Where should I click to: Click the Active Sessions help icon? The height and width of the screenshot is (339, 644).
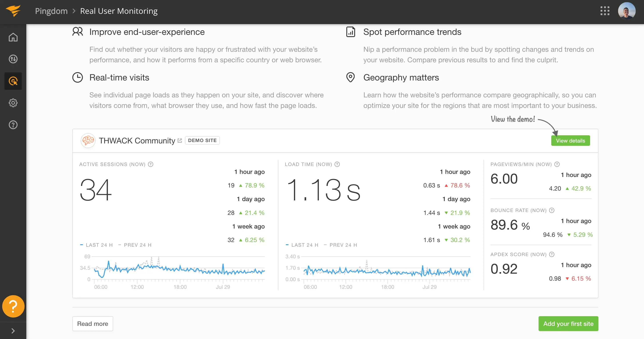coord(151,164)
